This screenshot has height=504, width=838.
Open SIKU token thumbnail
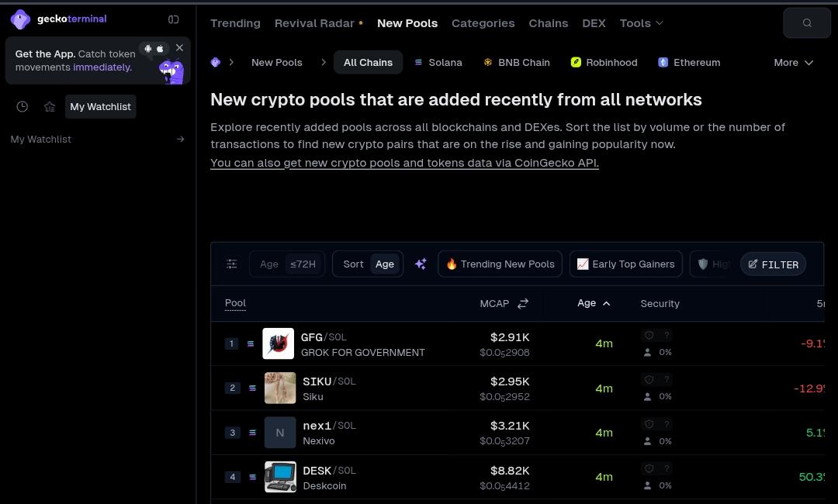pyautogui.click(x=280, y=388)
